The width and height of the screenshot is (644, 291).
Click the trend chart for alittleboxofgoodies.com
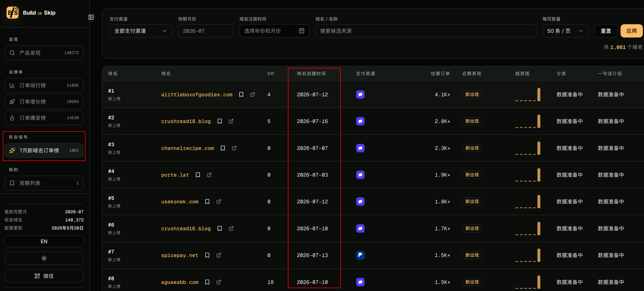[527, 94]
